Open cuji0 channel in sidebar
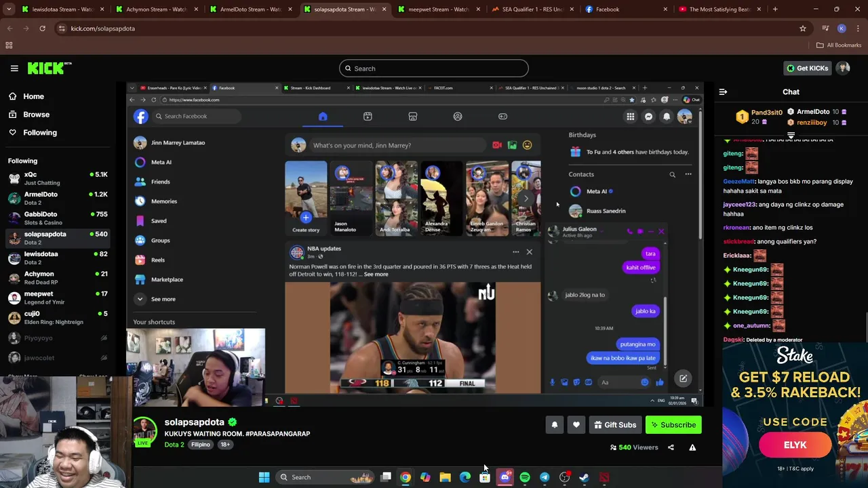Viewport: 868px width, 488px height. tap(58, 317)
